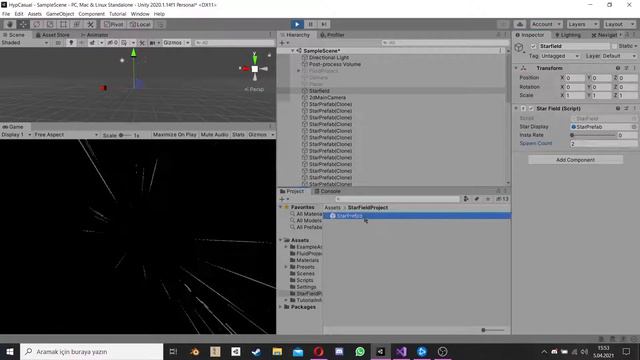The width and height of the screenshot is (640, 360).
Task: Select the Rotate tool in toolbar
Action: pyautogui.click(x=37, y=24)
